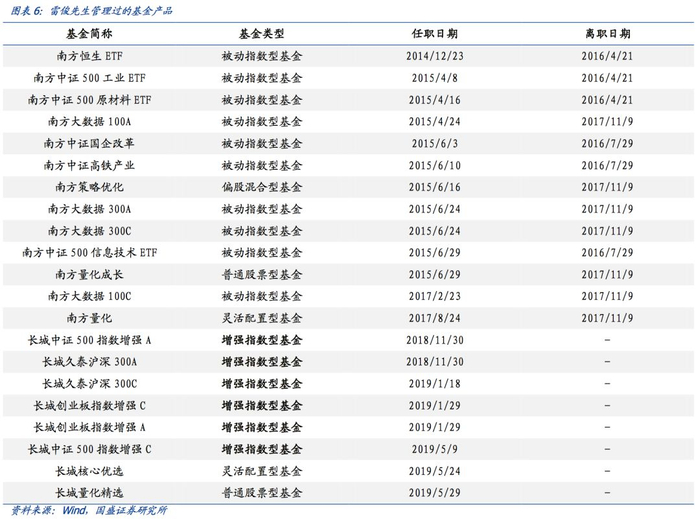Viewport: 700px width, 521px height.
Task: Select fund name 长城中证 500 指数增强 A
Action: pyautogui.click(x=89, y=340)
